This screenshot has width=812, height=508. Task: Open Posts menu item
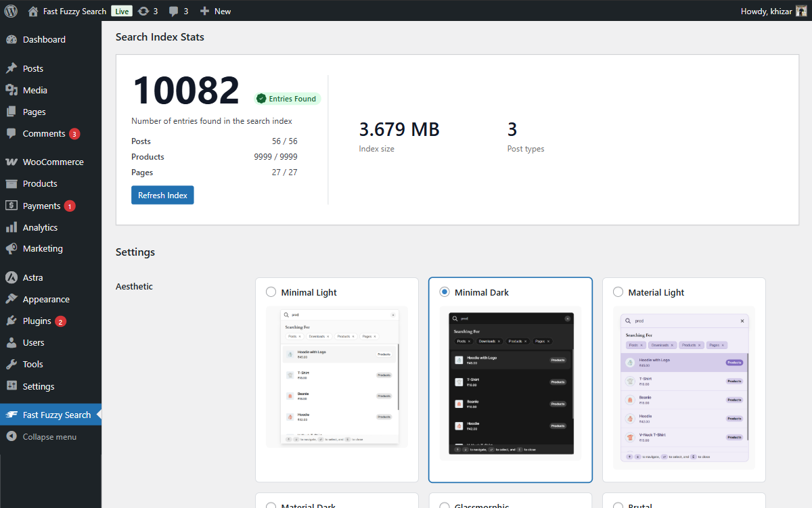pos(51,68)
